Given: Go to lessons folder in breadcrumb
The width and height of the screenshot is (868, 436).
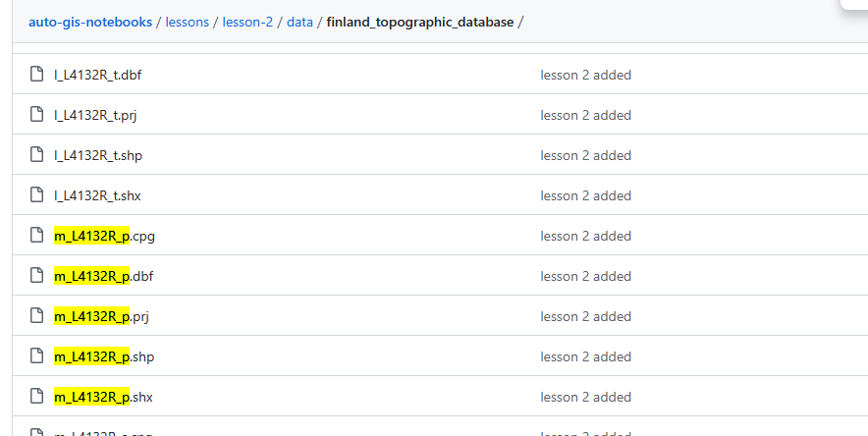Looking at the screenshot, I should [x=187, y=22].
